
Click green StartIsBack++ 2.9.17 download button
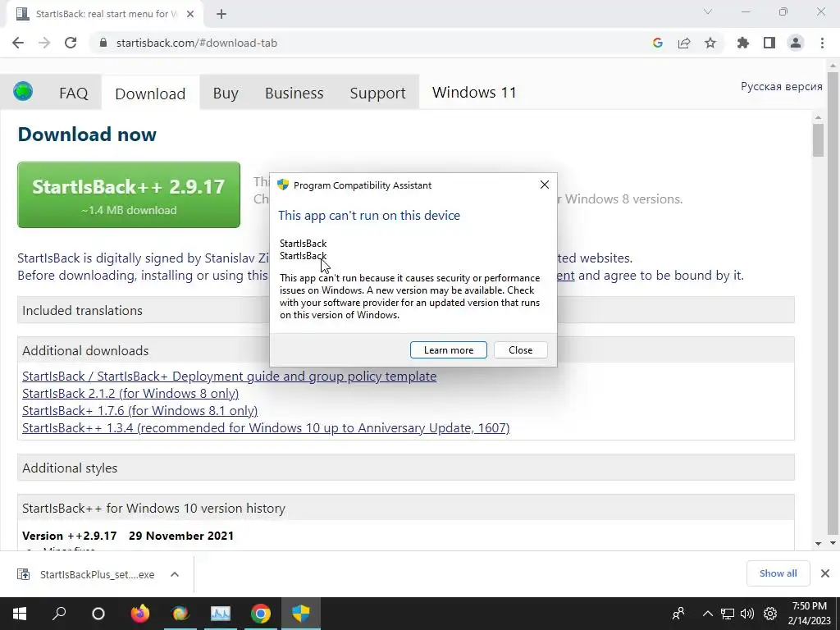(129, 195)
